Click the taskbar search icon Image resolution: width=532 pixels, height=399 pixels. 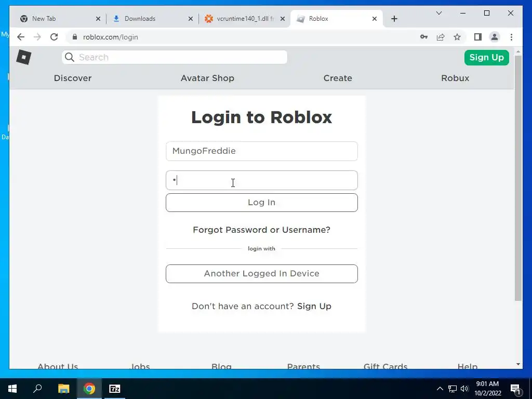click(x=37, y=389)
